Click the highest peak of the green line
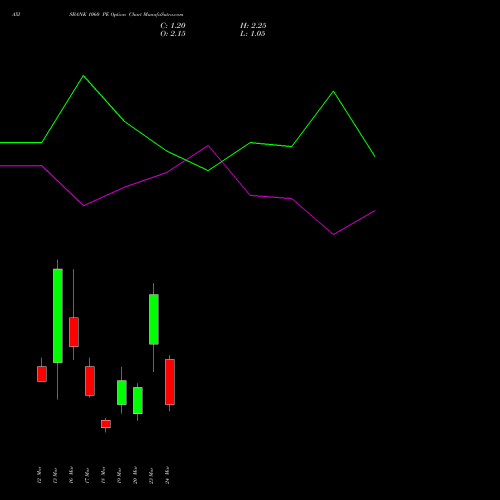 coord(83,76)
